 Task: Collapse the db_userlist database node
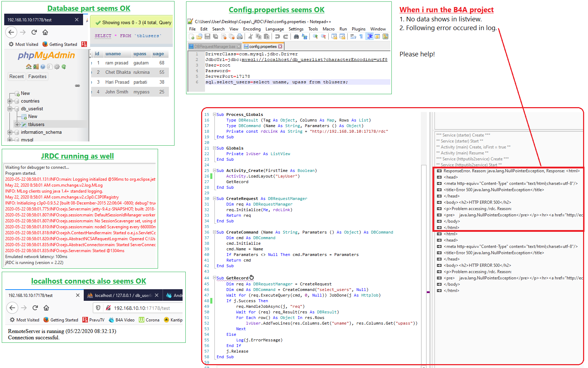[10, 109]
